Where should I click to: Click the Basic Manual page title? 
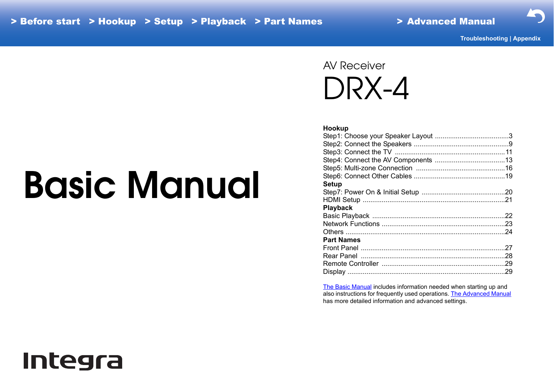pyautogui.click(x=142, y=185)
